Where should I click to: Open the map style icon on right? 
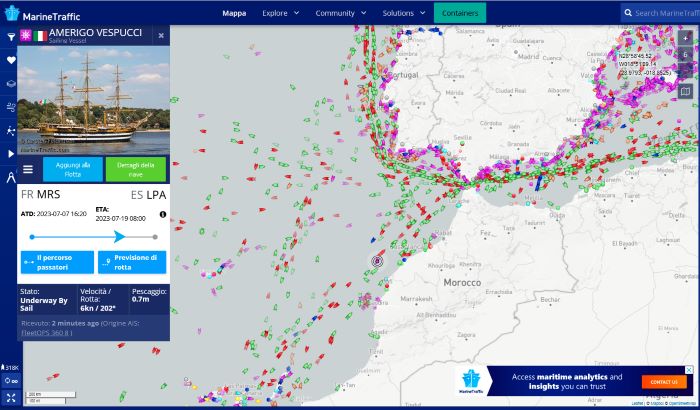[685, 91]
